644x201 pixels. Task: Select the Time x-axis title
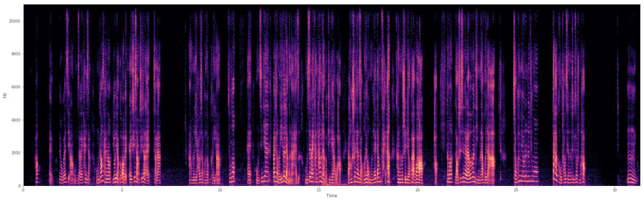tap(331, 196)
